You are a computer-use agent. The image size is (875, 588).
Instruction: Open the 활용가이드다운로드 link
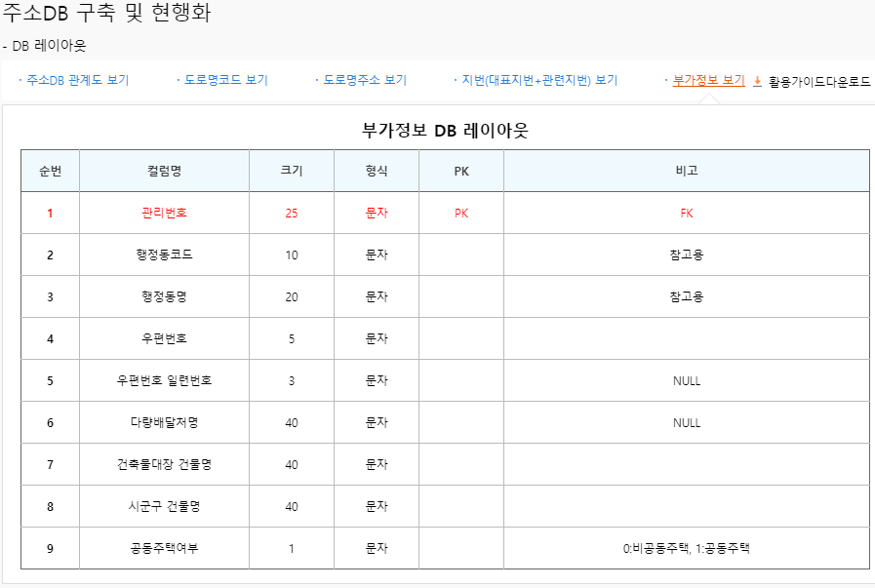coord(818,82)
